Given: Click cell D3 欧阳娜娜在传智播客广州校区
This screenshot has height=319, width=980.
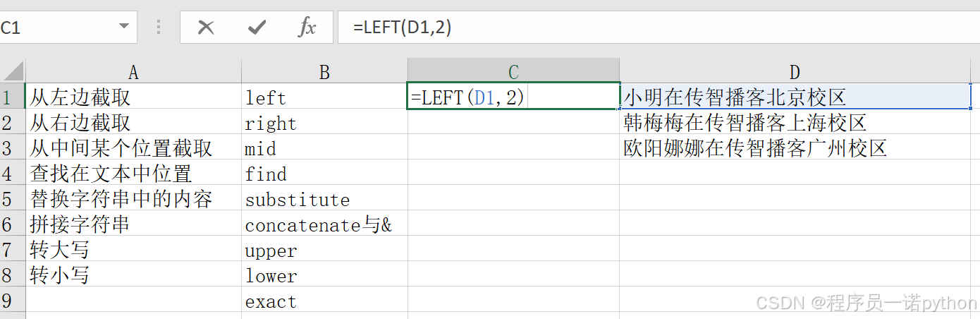Looking at the screenshot, I should pos(795,147).
